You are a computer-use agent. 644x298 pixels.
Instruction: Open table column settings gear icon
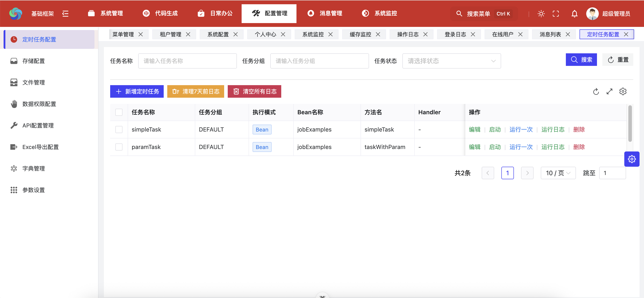(623, 92)
